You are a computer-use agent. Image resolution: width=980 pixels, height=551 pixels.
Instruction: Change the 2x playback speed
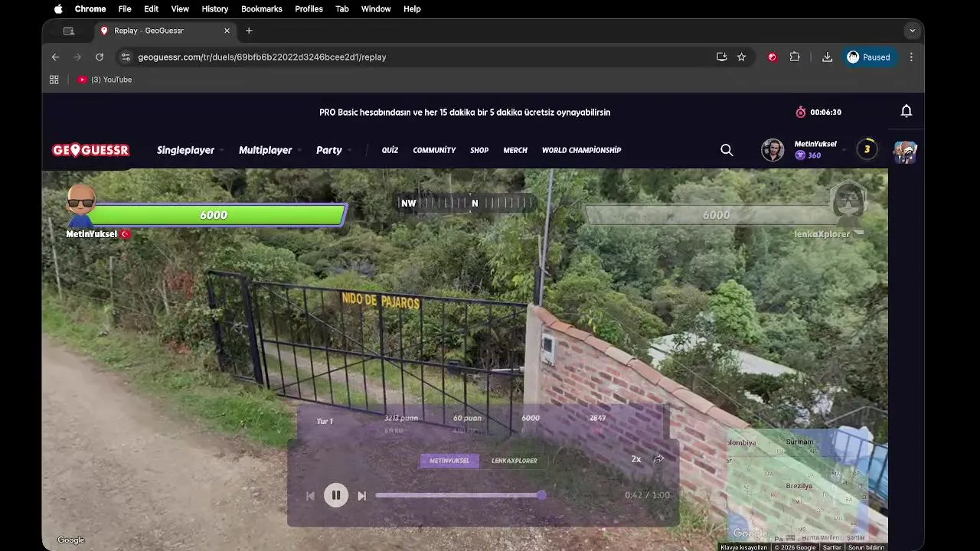point(635,459)
